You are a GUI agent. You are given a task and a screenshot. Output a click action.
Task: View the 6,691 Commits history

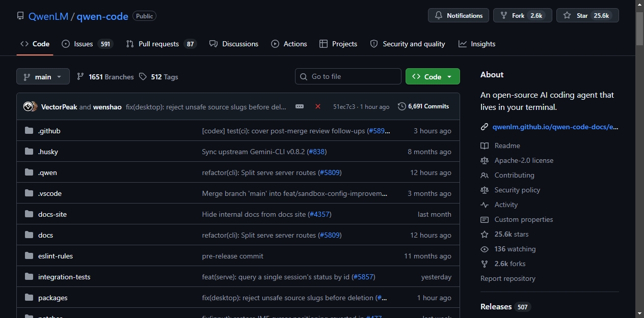[x=423, y=106]
